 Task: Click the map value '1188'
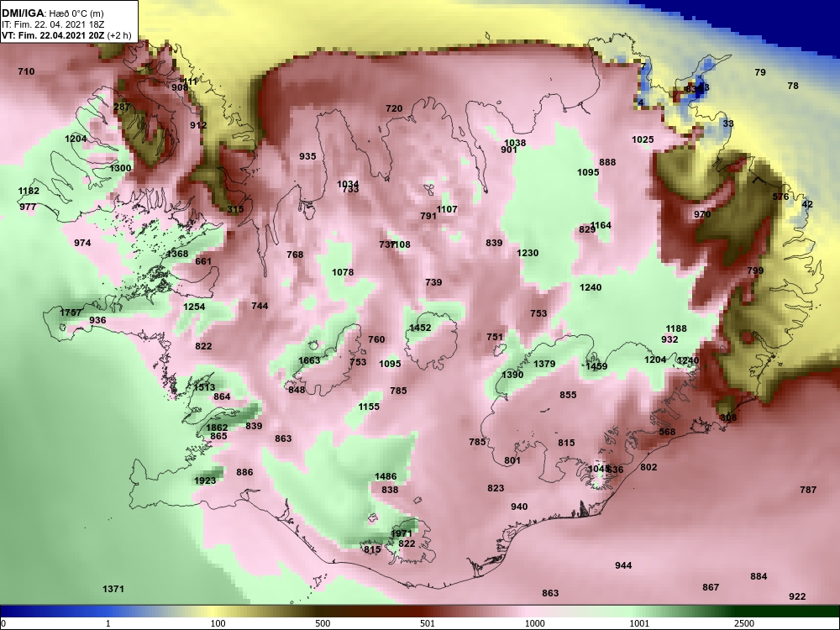[x=676, y=329]
